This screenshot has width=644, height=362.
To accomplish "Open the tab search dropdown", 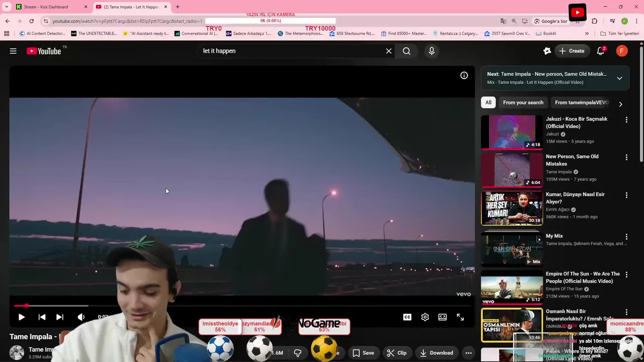I will point(7,7).
